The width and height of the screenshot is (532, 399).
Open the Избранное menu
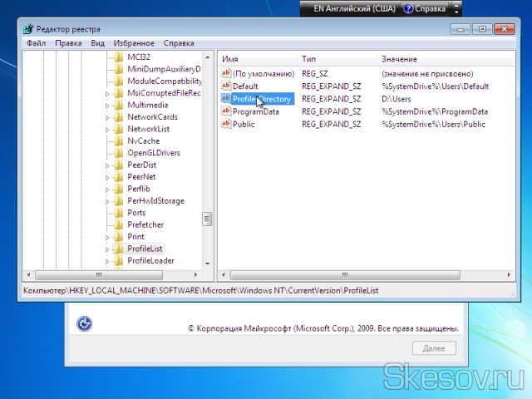pyautogui.click(x=134, y=42)
